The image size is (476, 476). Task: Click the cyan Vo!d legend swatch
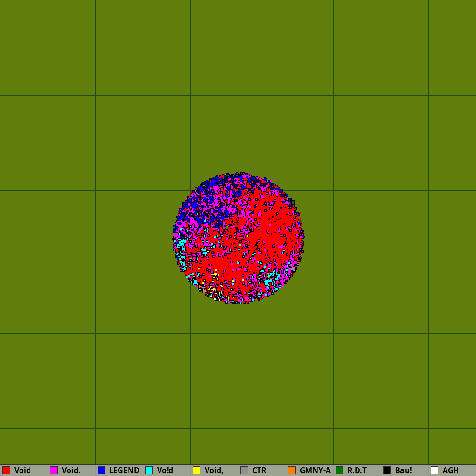149,470
